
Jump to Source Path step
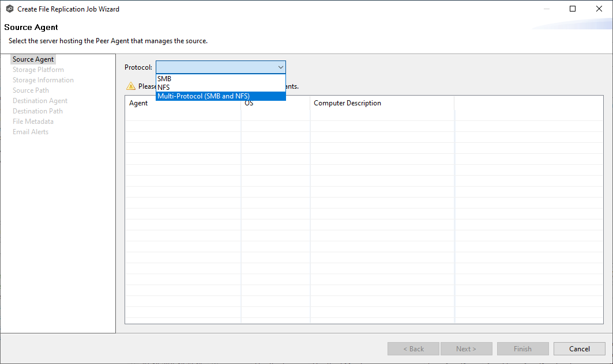[31, 90]
